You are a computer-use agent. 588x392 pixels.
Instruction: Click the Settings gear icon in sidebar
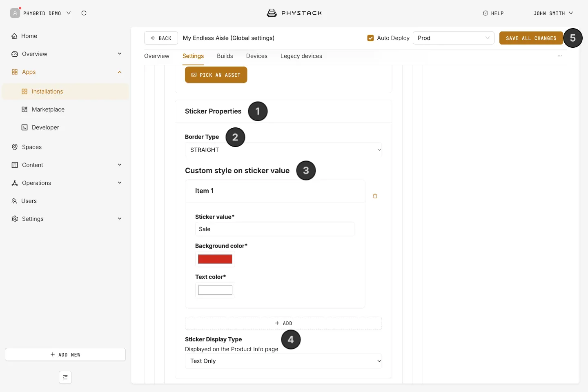[x=15, y=219]
